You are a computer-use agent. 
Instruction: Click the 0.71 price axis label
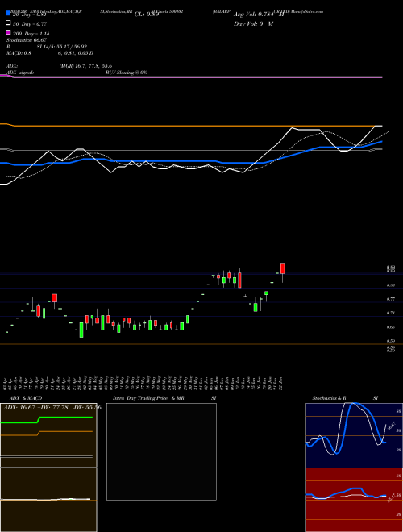pyautogui.click(x=391, y=313)
